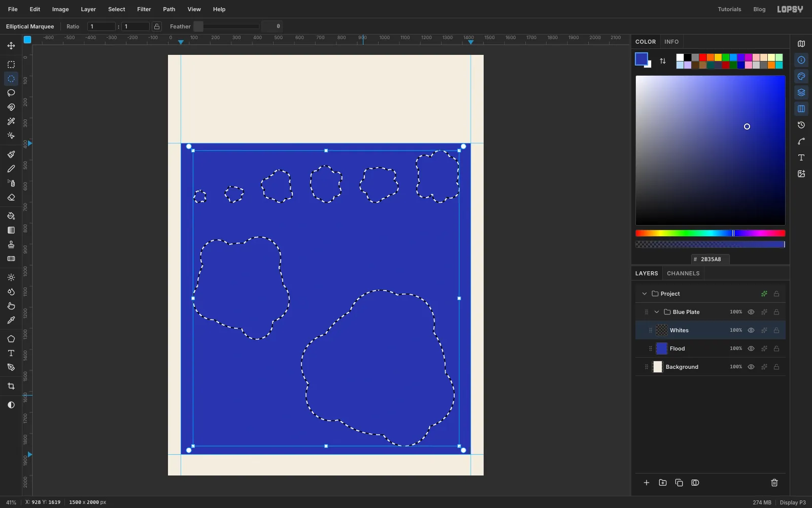Adjust the Feather slider
Image resolution: width=812 pixels, height=508 pixels.
(x=226, y=26)
